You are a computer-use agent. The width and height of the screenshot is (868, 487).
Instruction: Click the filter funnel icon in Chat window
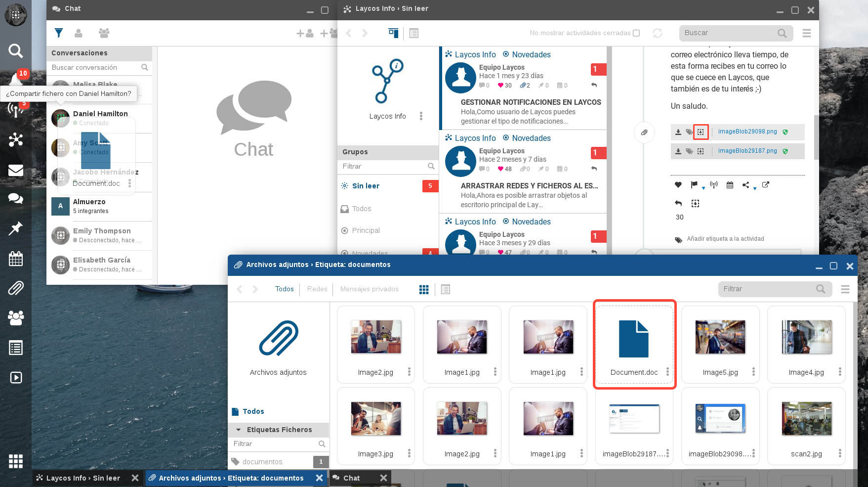coord(59,33)
